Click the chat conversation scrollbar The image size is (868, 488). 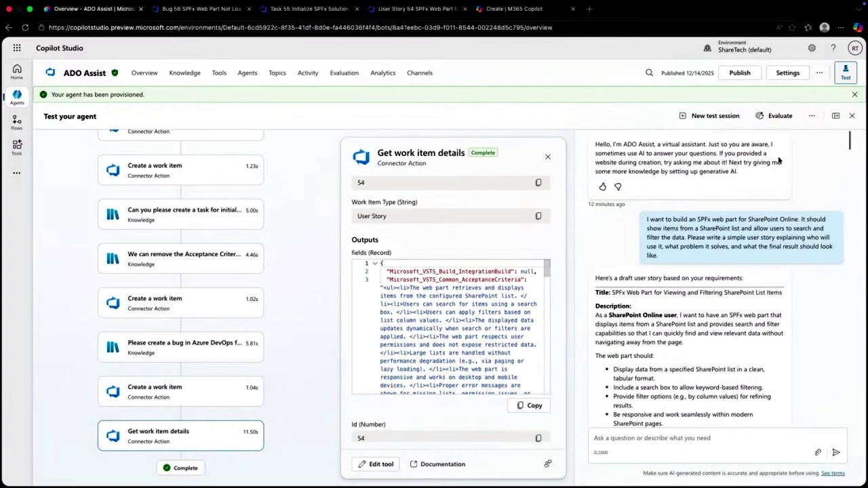[x=850, y=140]
